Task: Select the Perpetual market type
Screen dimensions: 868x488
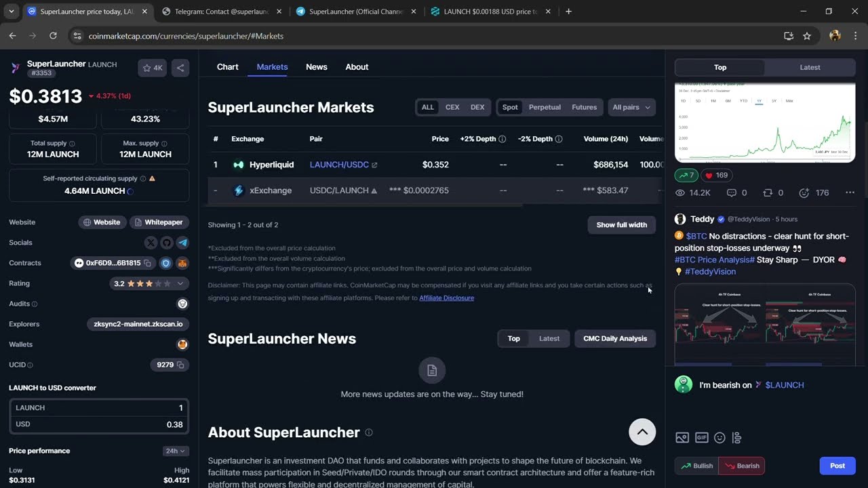Action: 545,107
